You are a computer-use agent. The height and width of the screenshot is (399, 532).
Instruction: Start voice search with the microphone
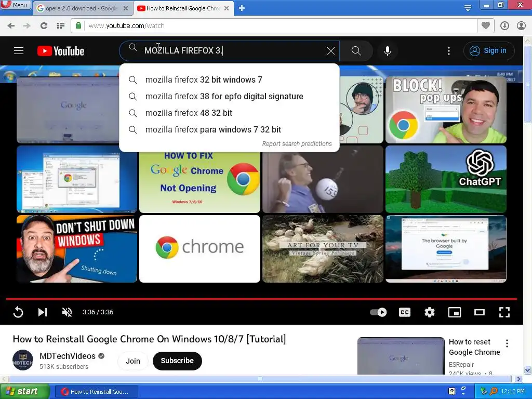tap(387, 51)
